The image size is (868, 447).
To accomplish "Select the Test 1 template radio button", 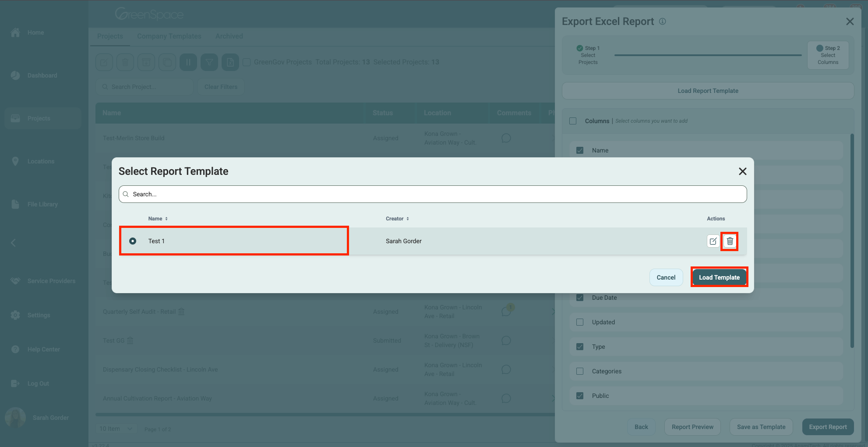I will 133,241.
